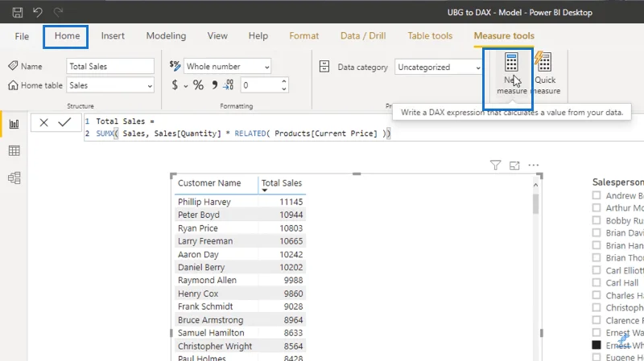Check the Carl Hall salesperson checkbox
This screenshot has width=644, height=361.
(x=597, y=283)
